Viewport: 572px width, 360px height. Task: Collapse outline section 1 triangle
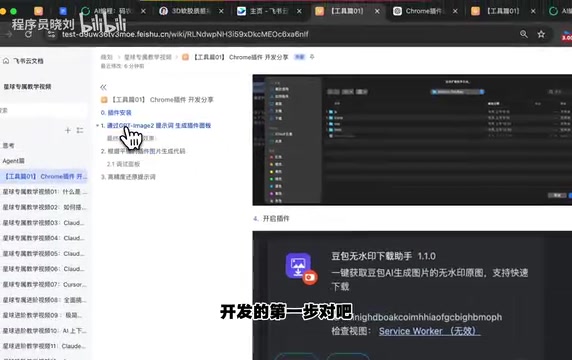97,125
